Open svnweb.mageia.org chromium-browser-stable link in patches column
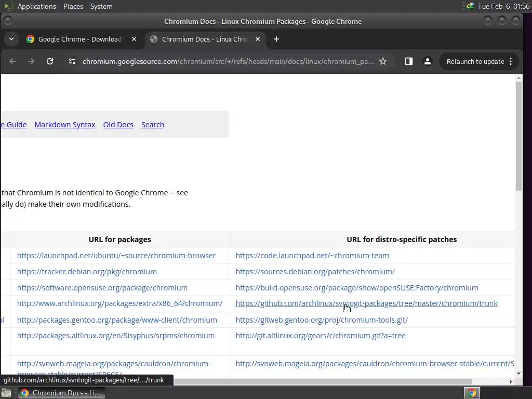The height and width of the screenshot is (399, 532). point(375,364)
